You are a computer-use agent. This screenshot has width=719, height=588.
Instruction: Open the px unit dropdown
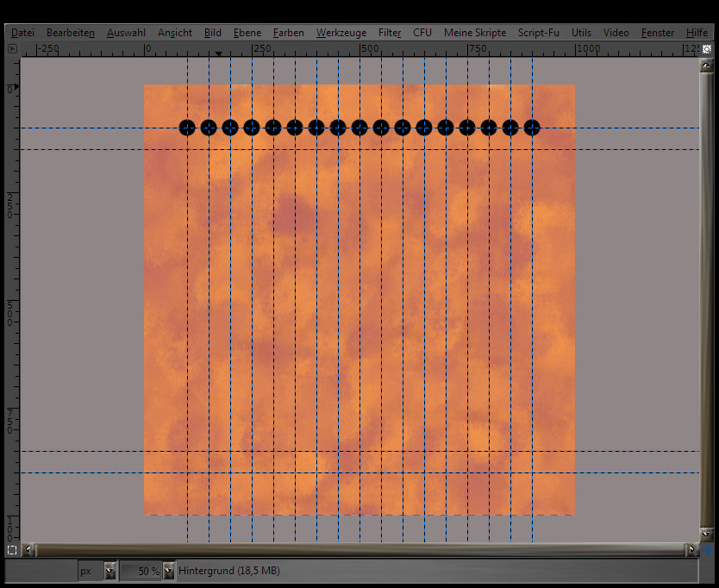[x=109, y=571]
